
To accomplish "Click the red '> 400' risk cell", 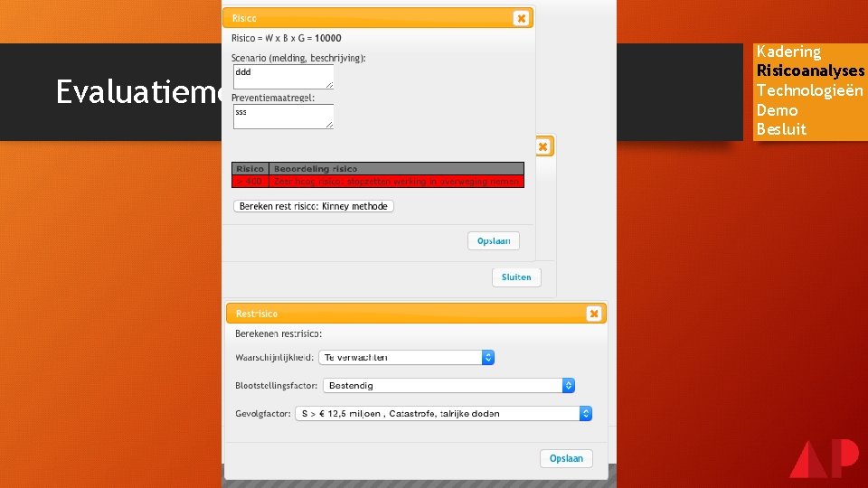I will (x=250, y=182).
